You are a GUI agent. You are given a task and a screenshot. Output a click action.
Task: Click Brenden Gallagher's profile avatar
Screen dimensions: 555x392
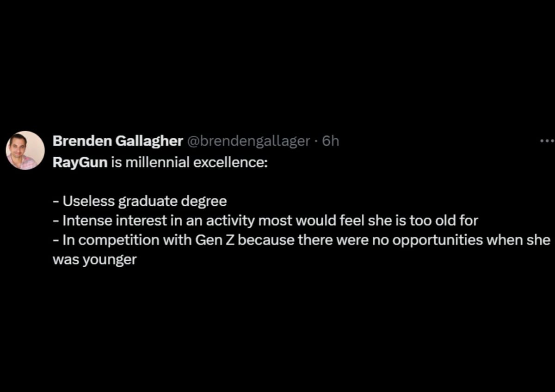(x=25, y=150)
